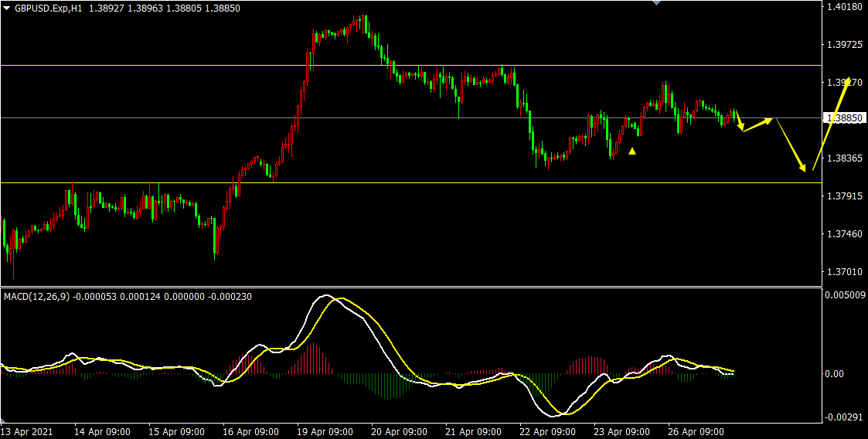Click the small yellow triangle marker under candles
The width and height of the screenshot is (868, 439).
(632, 151)
